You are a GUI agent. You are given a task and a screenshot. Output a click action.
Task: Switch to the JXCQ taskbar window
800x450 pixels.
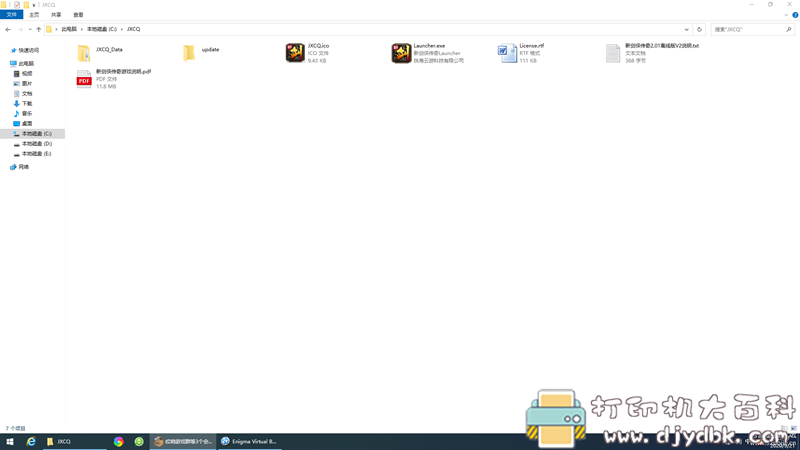click(x=74, y=441)
